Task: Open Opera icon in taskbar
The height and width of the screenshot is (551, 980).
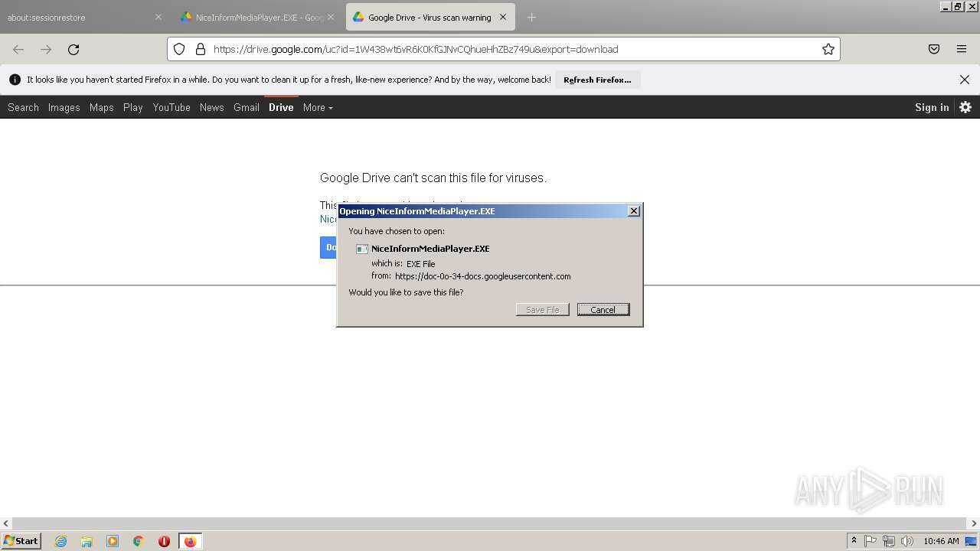Action: (164, 541)
